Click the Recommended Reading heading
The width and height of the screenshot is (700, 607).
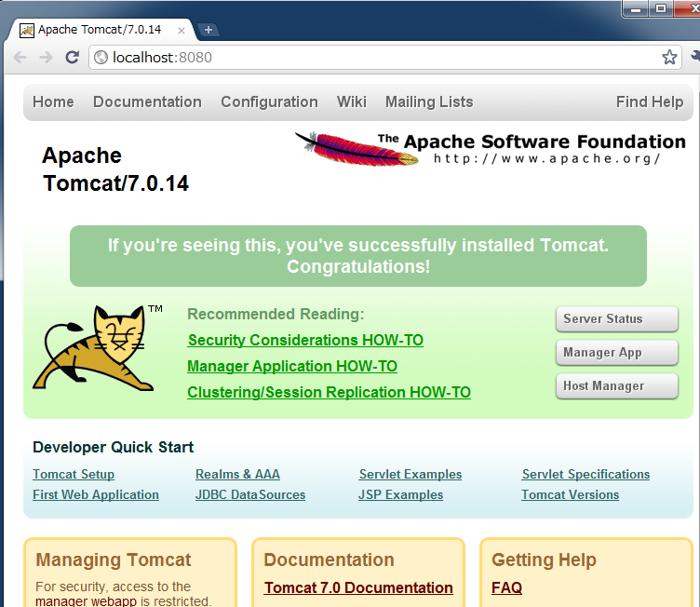coord(276,314)
